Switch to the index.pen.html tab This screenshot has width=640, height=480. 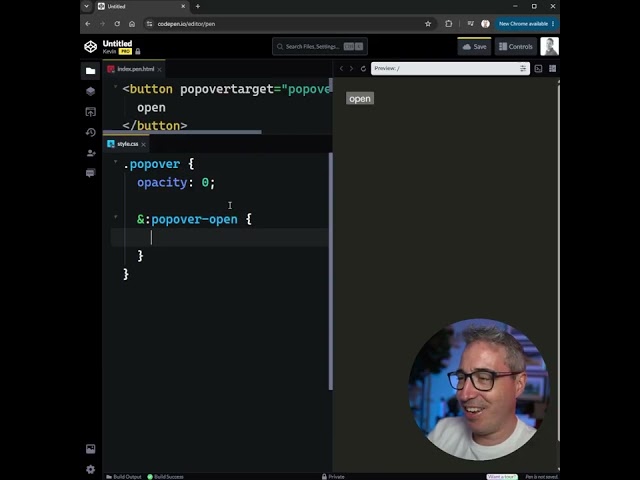pos(136,69)
